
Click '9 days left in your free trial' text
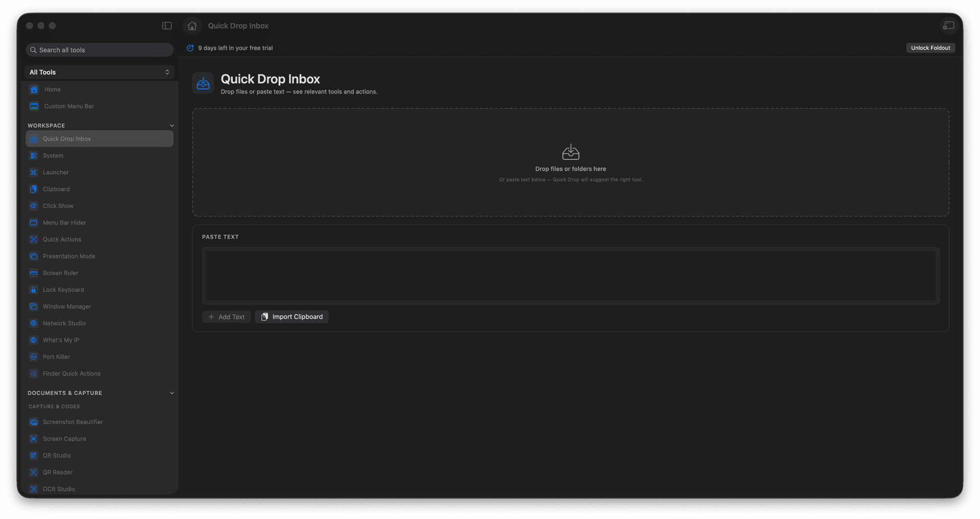(235, 48)
